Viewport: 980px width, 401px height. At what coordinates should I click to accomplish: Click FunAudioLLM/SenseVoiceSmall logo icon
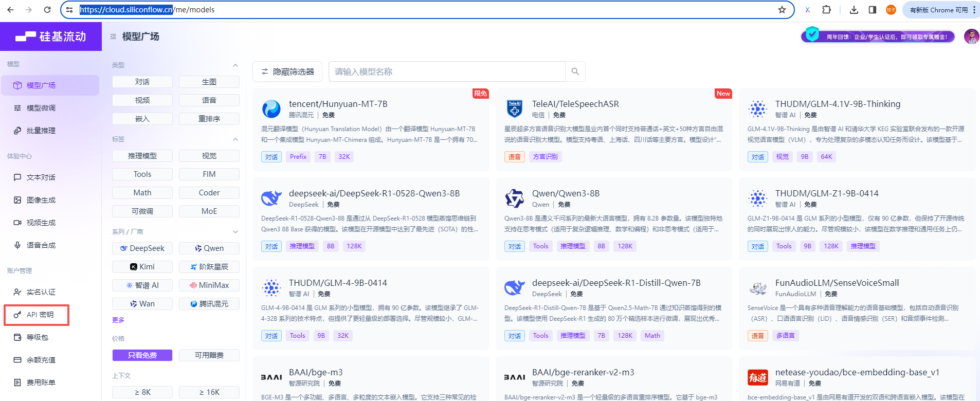pos(757,288)
